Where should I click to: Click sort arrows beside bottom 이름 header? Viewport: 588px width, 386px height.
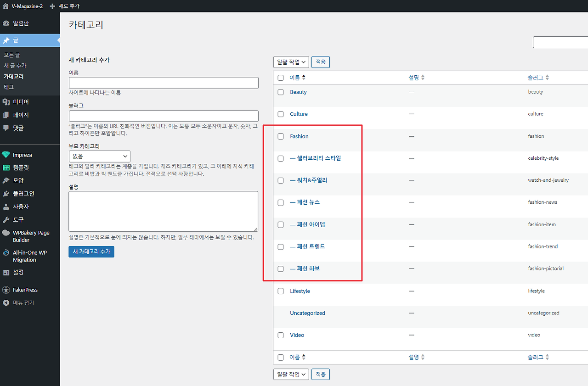(x=304, y=357)
